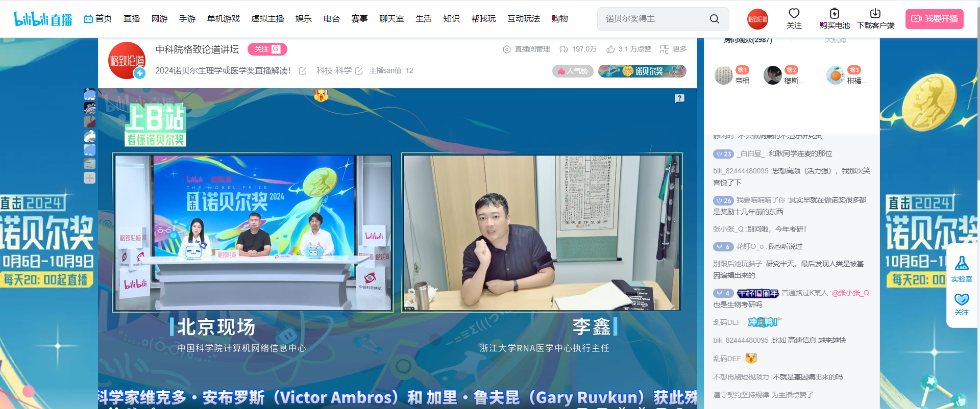The height and width of the screenshot is (409, 980).
Task: Click the question mark help icon on video
Action: point(679,98)
